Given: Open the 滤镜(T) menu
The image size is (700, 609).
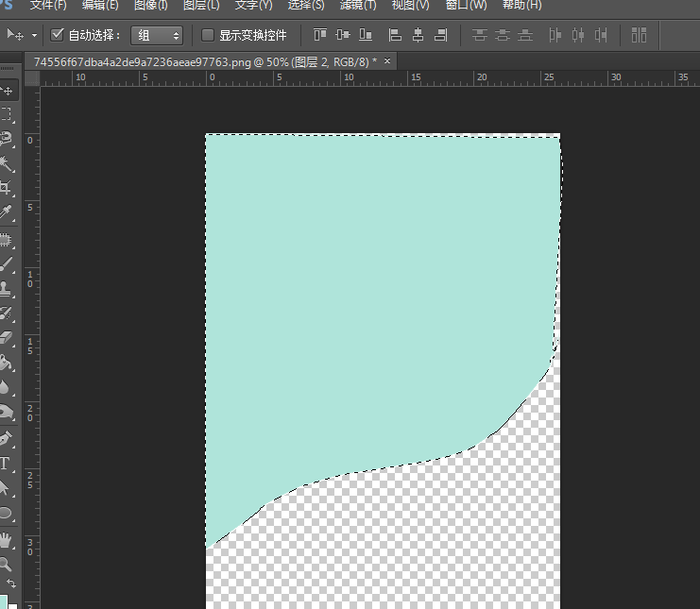Looking at the screenshot, I should pyautogui.click(x=358, y=5).
